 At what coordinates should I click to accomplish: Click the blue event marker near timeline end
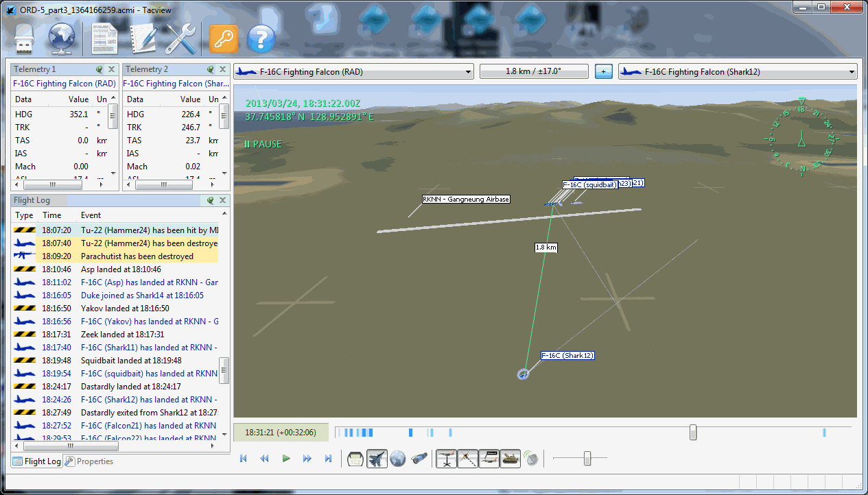point(824,433)
